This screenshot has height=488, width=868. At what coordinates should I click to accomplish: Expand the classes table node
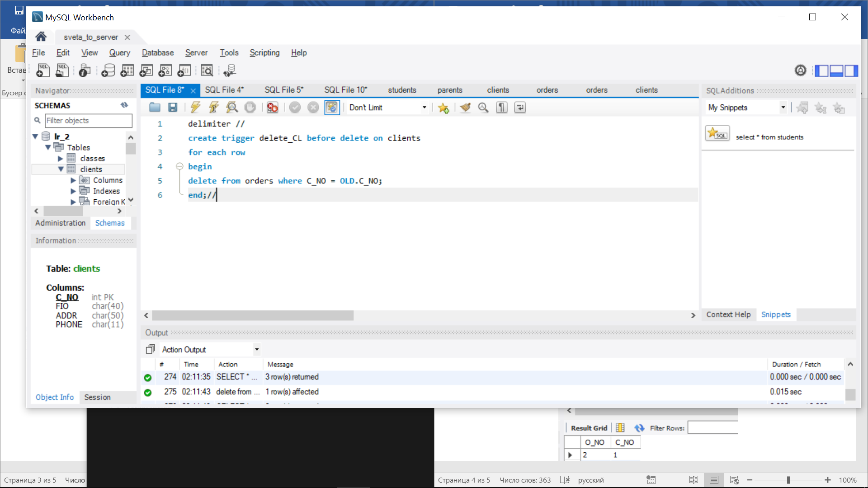(60, 159)
